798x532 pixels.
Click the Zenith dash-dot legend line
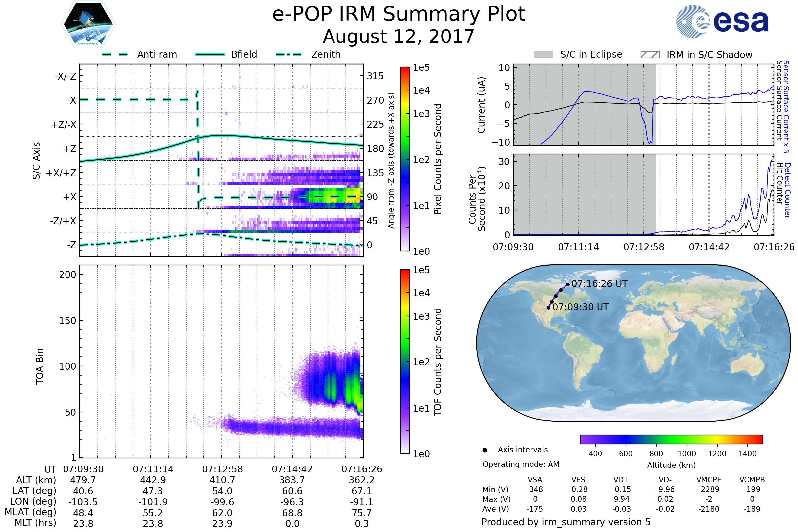(289, 54)
